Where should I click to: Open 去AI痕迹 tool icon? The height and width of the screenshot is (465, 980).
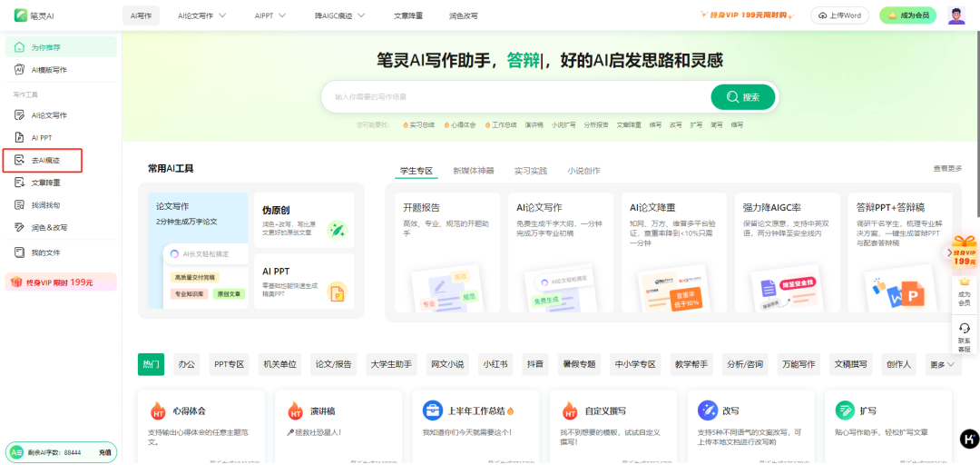pos(19,160)
